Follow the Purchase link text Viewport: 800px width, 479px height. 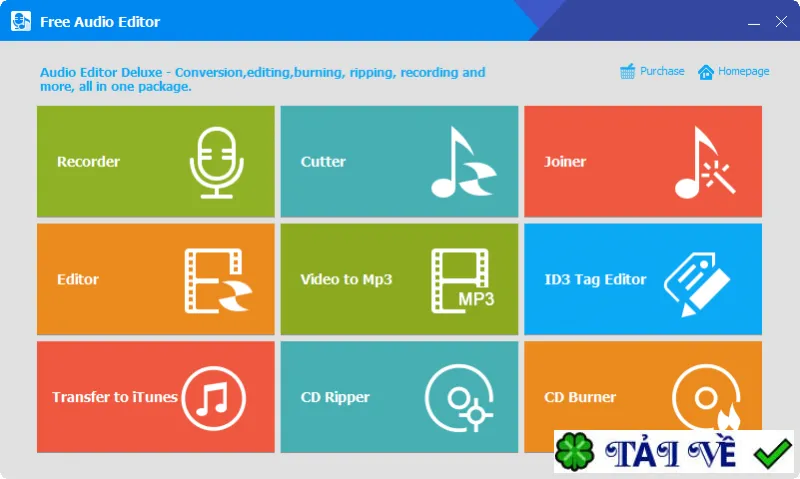[x=662, y=71]
